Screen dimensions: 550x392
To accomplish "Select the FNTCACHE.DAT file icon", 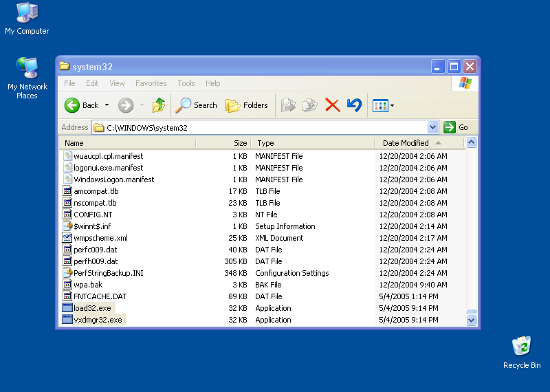I will coord(67,296).
